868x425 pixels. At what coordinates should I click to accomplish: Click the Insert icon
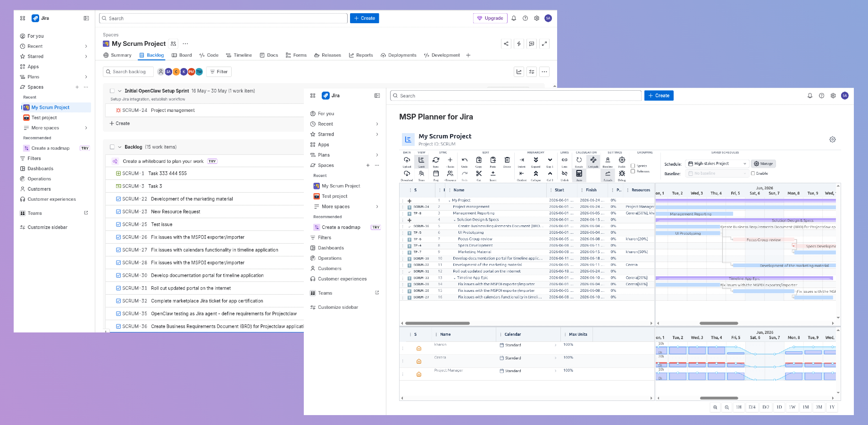[493, 174]
